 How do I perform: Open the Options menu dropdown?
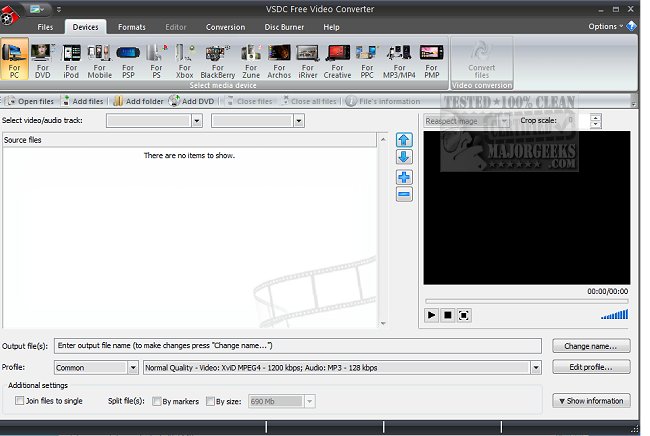pos(606,26)
